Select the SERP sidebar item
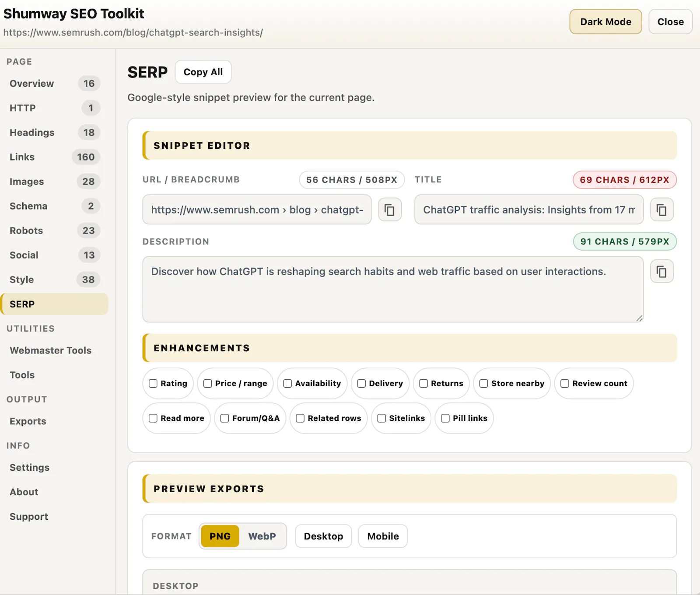 [55, 304]
